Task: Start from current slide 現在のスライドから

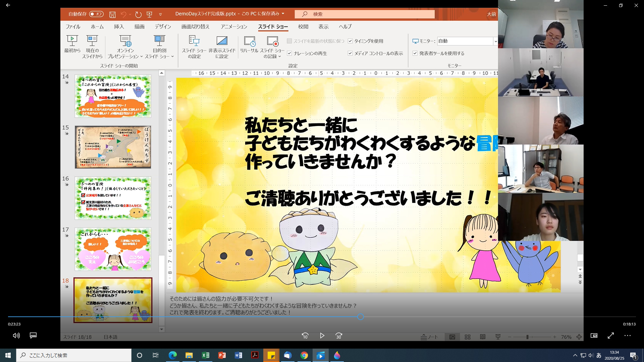Action: pos(92,47)
